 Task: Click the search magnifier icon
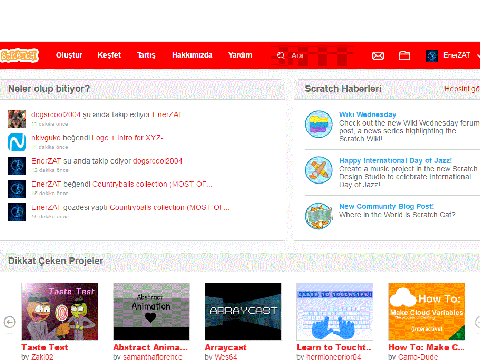(281, 55)
